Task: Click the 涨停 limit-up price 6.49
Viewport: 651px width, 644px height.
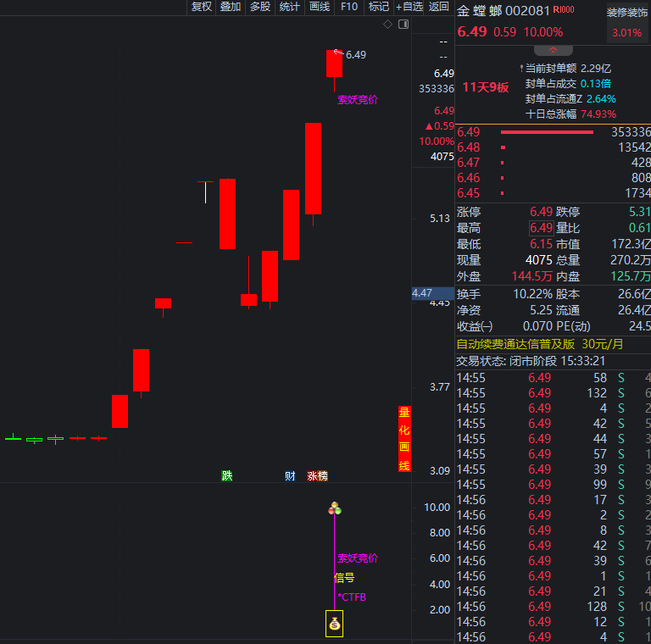Action: click(x=542, y=212)
